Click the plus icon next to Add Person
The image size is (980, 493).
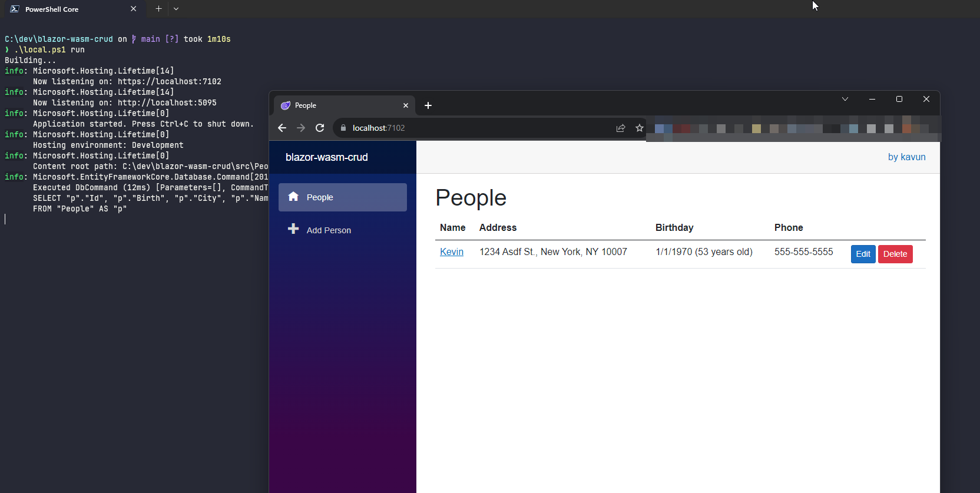click(293, 229)
